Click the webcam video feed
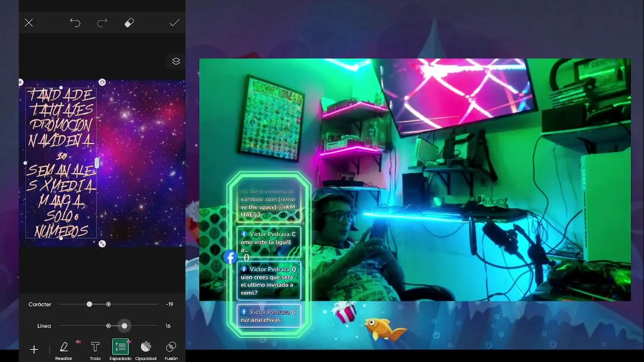This screenshot has height=362, width=644. point(415,179)
